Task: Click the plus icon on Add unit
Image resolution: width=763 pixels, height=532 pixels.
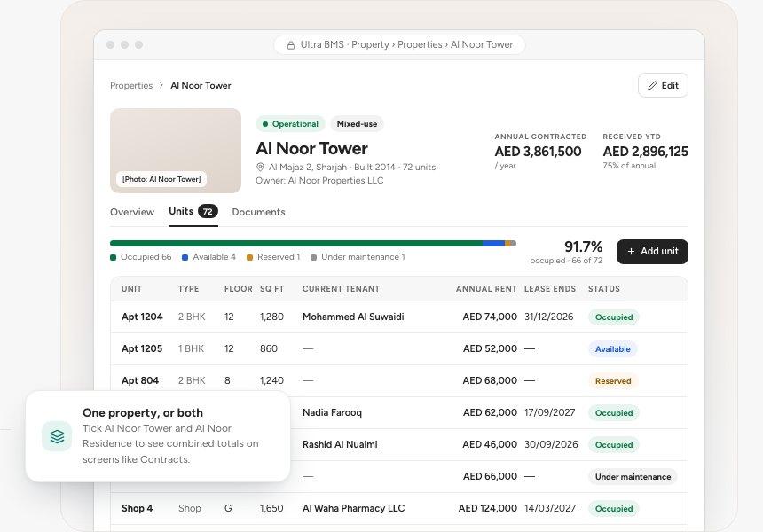Action: pyautogui.click(x=631, y=252)
